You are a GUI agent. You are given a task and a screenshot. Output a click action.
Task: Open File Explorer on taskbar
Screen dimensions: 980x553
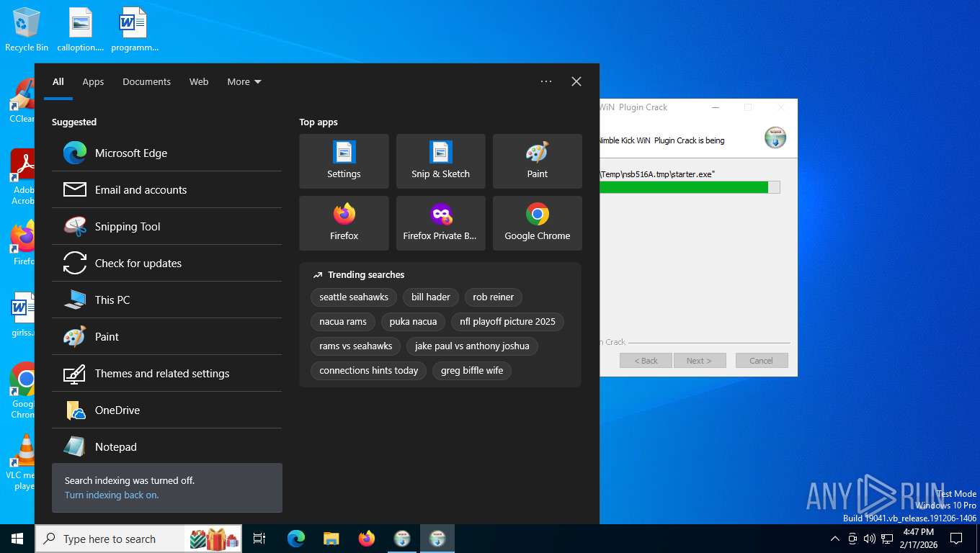click(x=331, y=539)
